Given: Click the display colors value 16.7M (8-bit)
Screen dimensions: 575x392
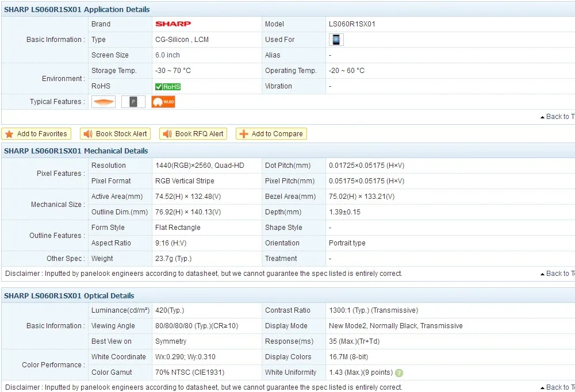Looking at the screenshot, I should coord(349,357).
